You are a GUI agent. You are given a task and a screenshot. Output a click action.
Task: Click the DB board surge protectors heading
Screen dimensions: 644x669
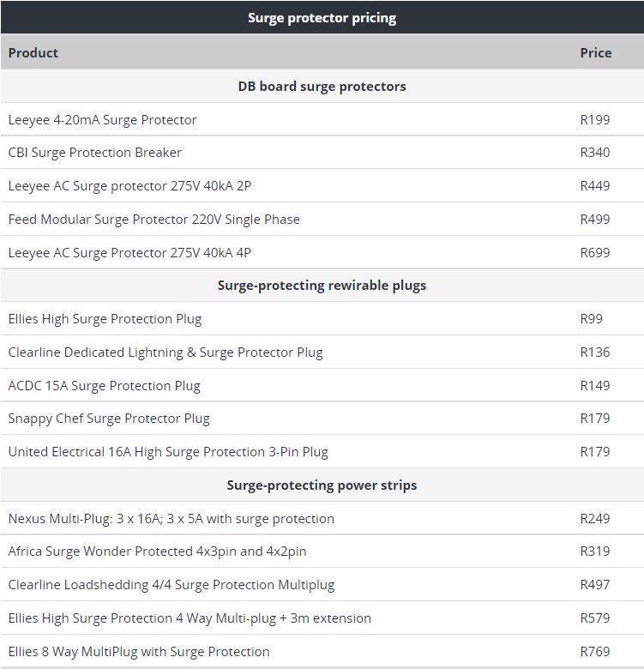322,86
